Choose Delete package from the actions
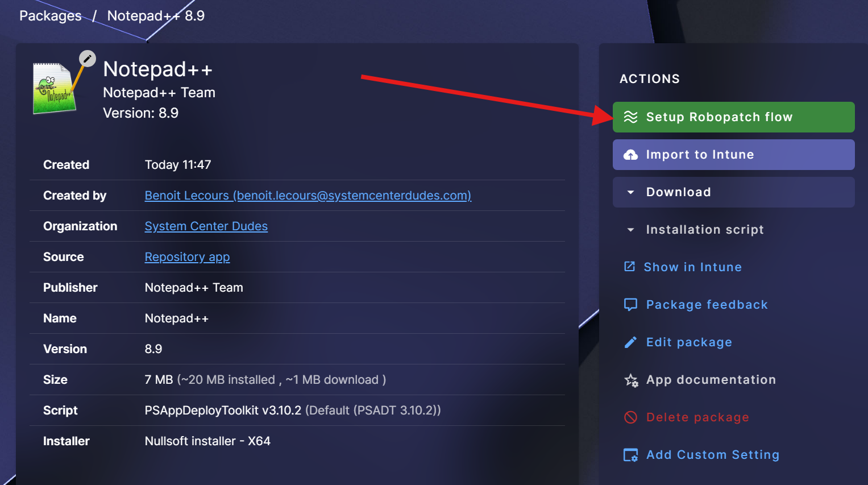This screenshot has height=485, width=868. [697, 417]
